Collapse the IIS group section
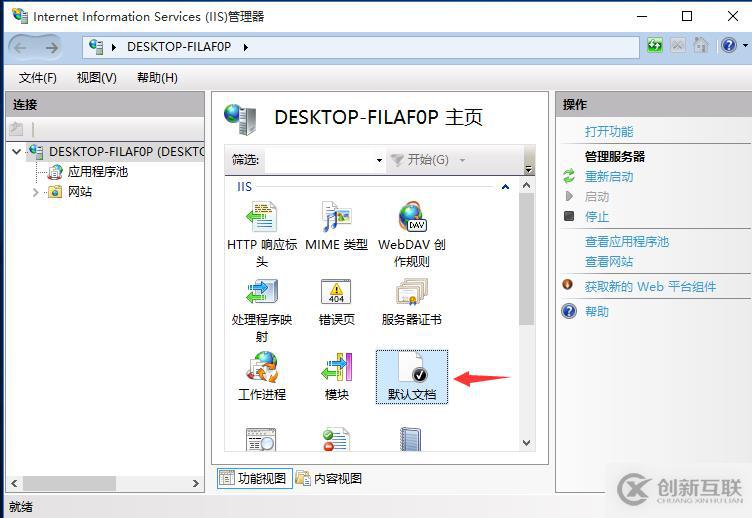 pyautogui.click(x=505, y=187)
